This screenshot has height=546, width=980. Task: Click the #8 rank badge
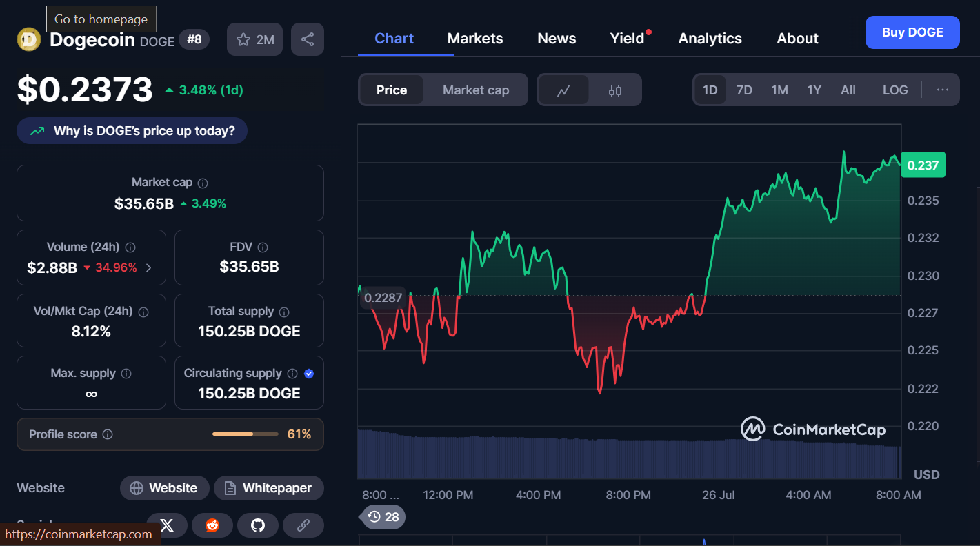tap(194, 39)
